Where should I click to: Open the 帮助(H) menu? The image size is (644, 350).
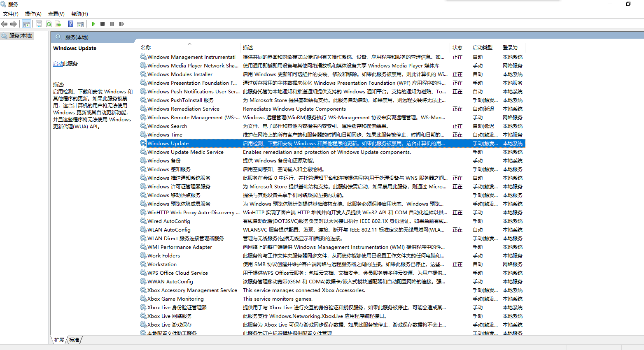coord(79,14)
